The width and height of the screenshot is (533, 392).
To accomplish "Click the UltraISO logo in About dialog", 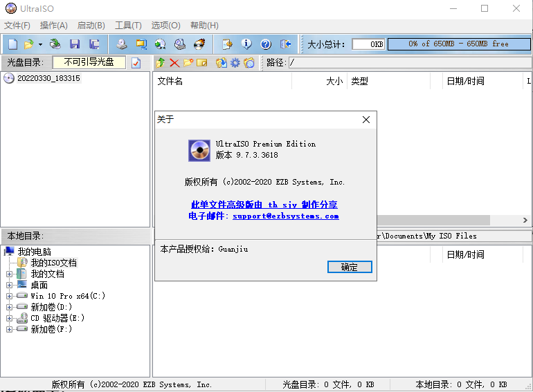I will [199, 150].
